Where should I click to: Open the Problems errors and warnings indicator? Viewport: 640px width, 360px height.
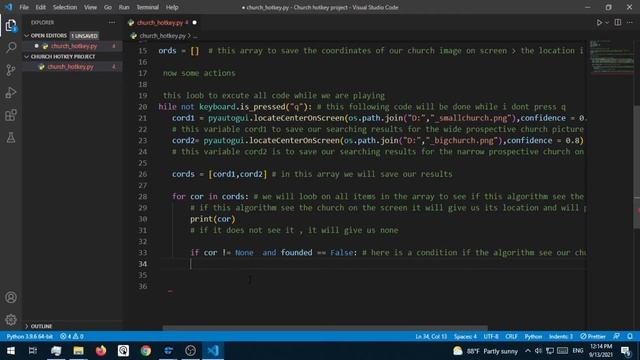pyautogui.click(x=72, y=336)
